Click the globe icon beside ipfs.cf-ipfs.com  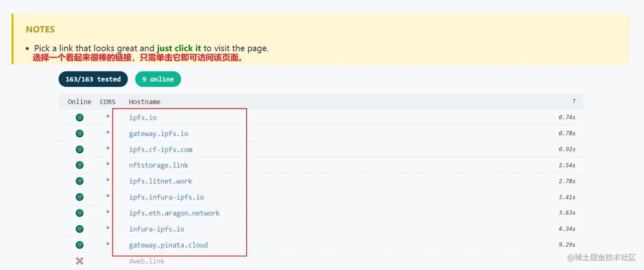tap(80, 149)
